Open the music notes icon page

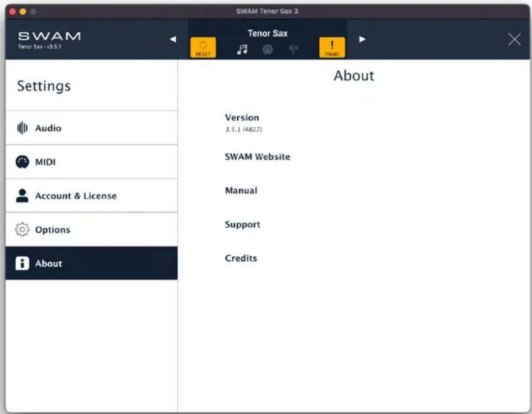tap(242, 50)
